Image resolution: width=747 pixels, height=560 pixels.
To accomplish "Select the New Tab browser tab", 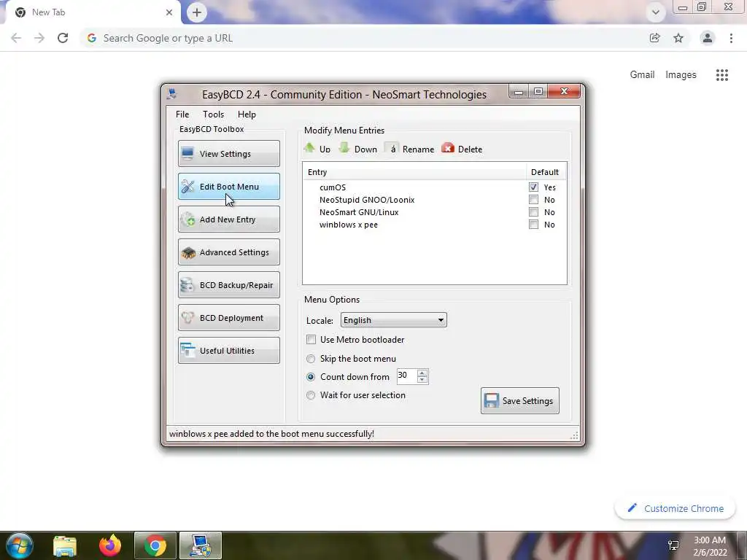I will pyautogui.click(x=93, y=12).
